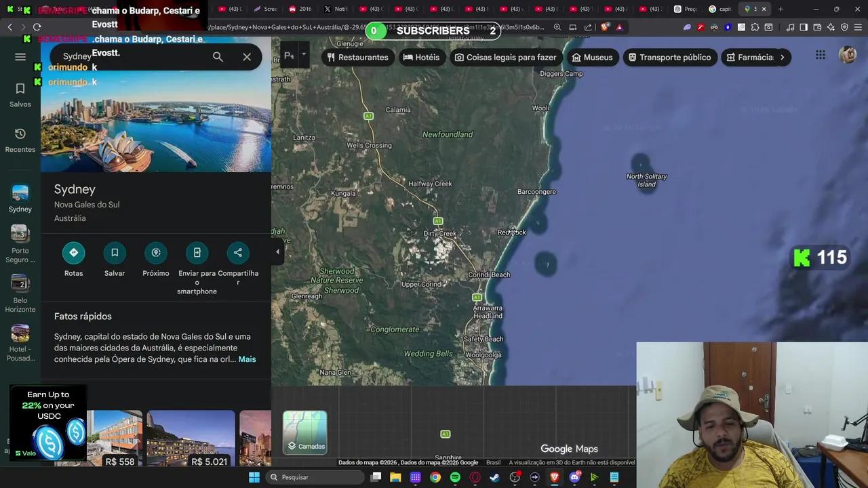Select Coisas legais para fazer chip
The width and height of the screenshot is (868, 488).
(x=506, y=57)
